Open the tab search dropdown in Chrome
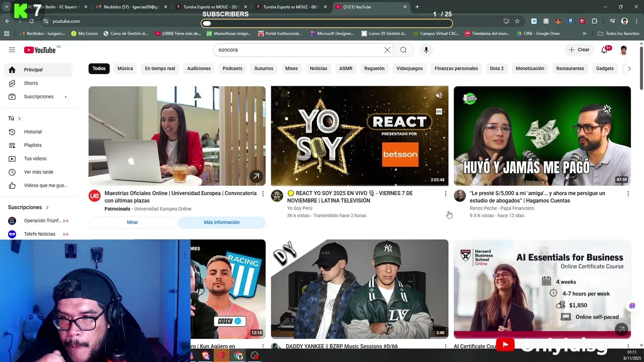Image resolution: width=644 pixels, height=362 pixels. pyautogui.click(x=7, y=7)
